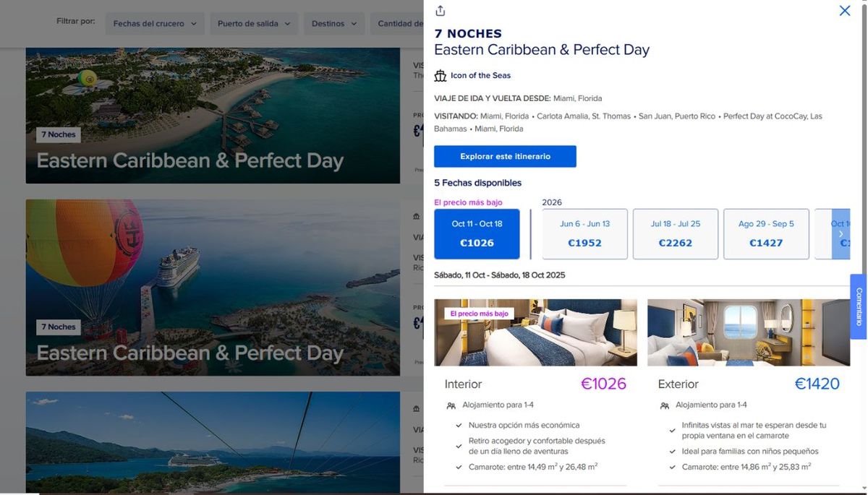Click the Exterior occupancy people icon
This screenshot has width=868, height=495.
(x=665, y=406)
